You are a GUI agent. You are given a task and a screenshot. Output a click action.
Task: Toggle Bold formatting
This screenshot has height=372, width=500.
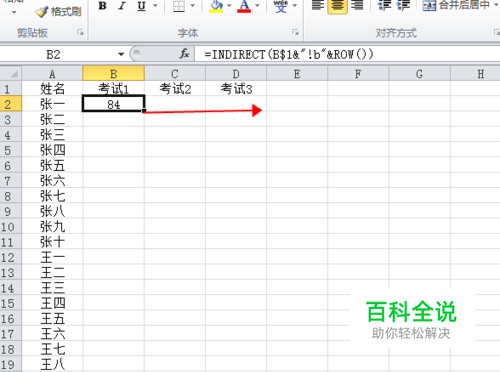(x=102, y=6)
